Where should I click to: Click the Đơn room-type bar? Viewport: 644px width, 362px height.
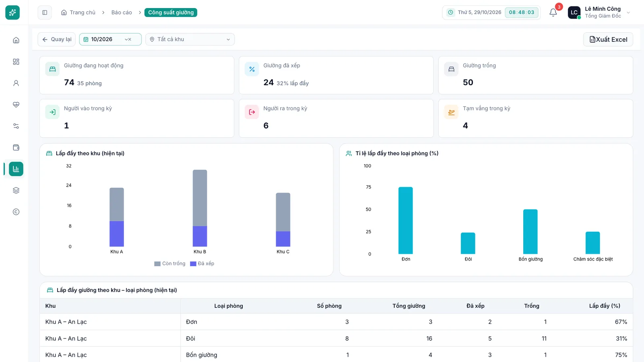406,220
